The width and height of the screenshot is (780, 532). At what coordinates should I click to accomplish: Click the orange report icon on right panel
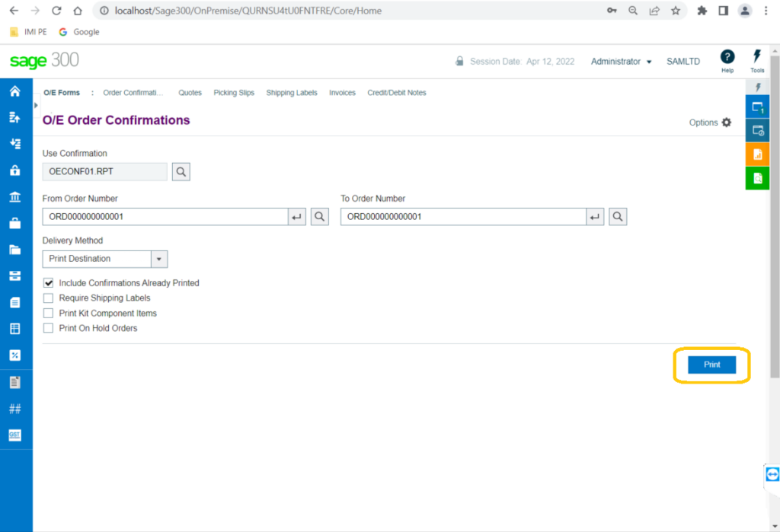click(x=757, y=155)
